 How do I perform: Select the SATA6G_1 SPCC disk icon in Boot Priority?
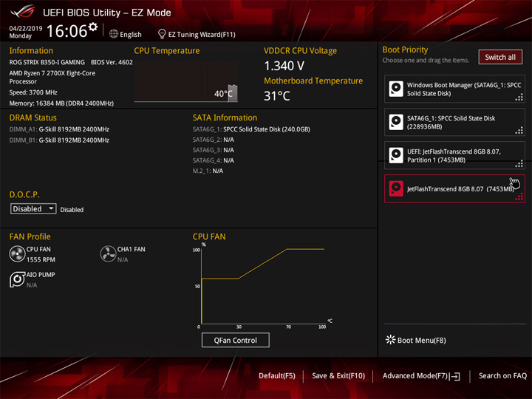click(396, 122)
